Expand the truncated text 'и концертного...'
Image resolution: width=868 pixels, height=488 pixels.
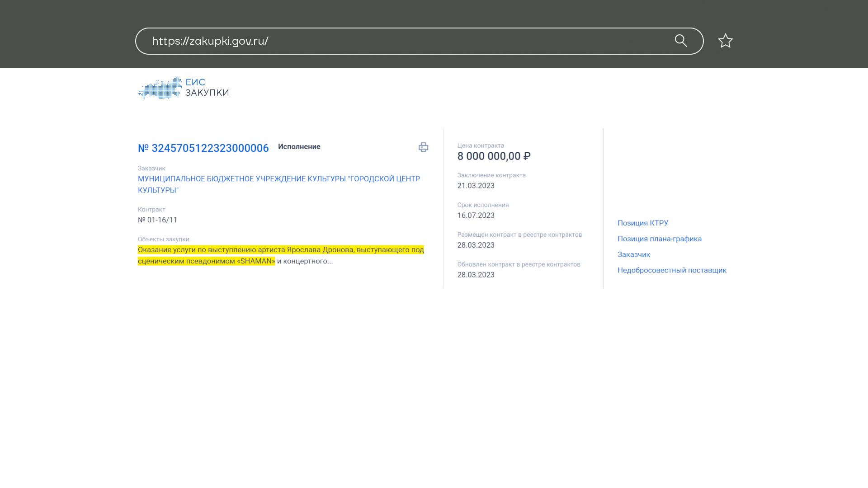305,261
